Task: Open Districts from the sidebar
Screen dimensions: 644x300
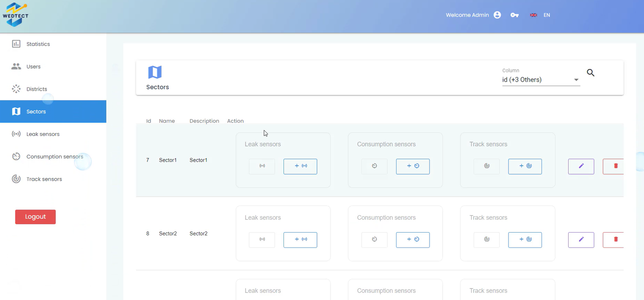Action: coord(36,89)
